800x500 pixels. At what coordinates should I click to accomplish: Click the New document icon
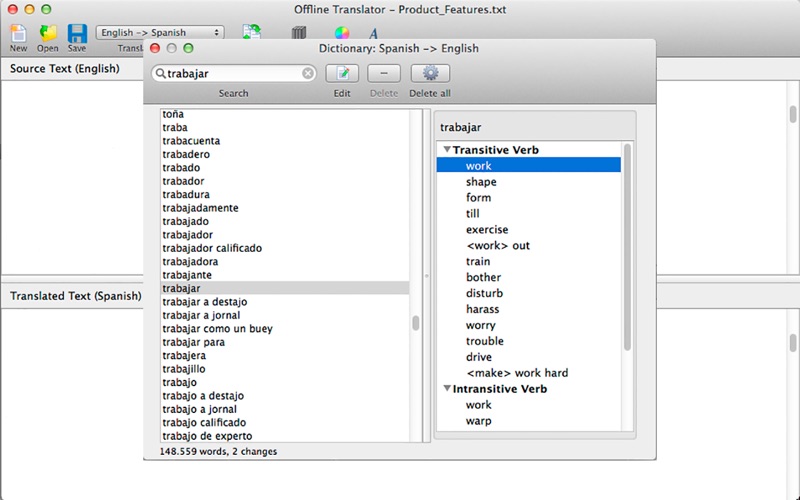click(18, 34)
